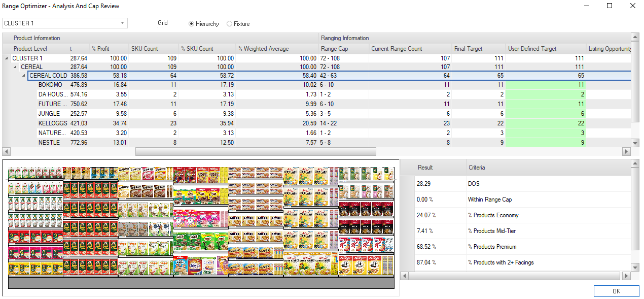Click the OK button
The image size is (644, 299).
point(616,291)
